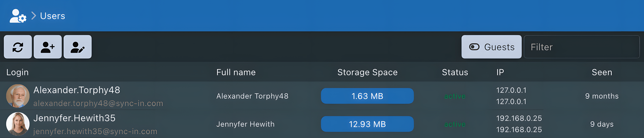The image size is (644, 138).
Task: Select the Alexander.Torphy48 login name
Action: [x=77, y=90]
